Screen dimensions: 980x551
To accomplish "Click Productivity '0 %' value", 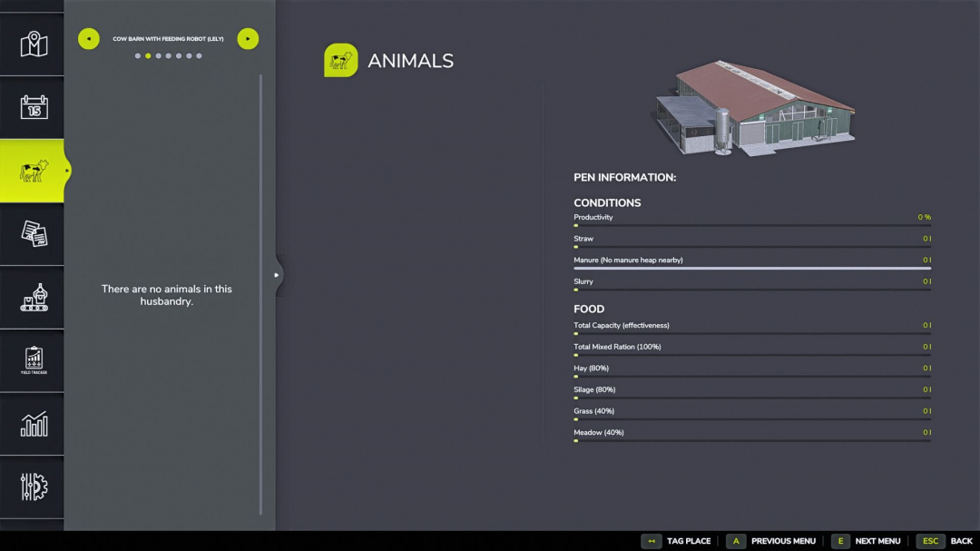I will (925, 217).
